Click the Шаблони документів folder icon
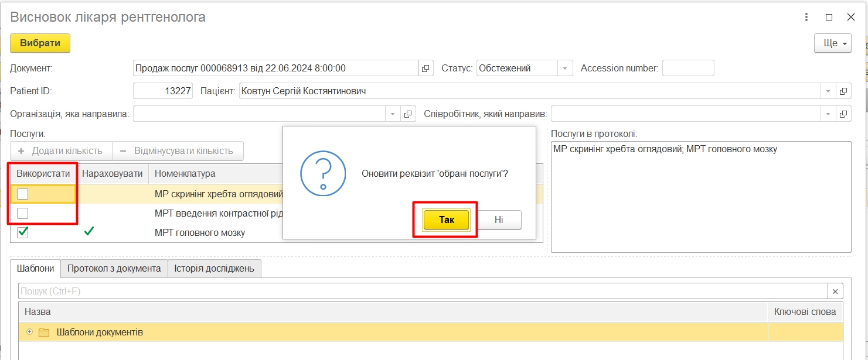 pos(44,332)
